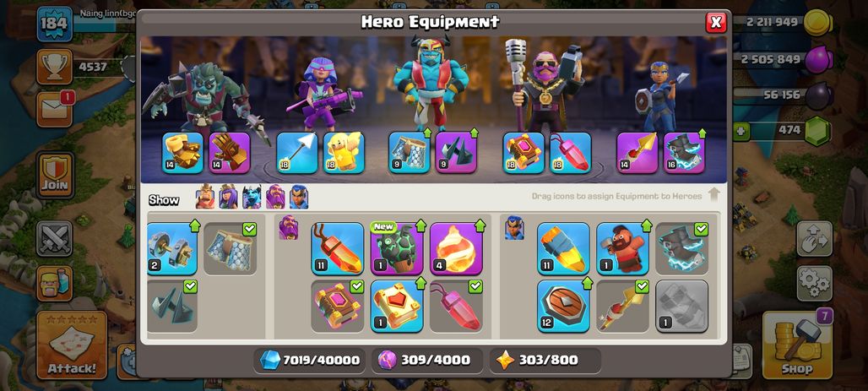Select the Fireball equipment icon
The image size is (868, 391).
pyautogui.click(x=456, y=248)
